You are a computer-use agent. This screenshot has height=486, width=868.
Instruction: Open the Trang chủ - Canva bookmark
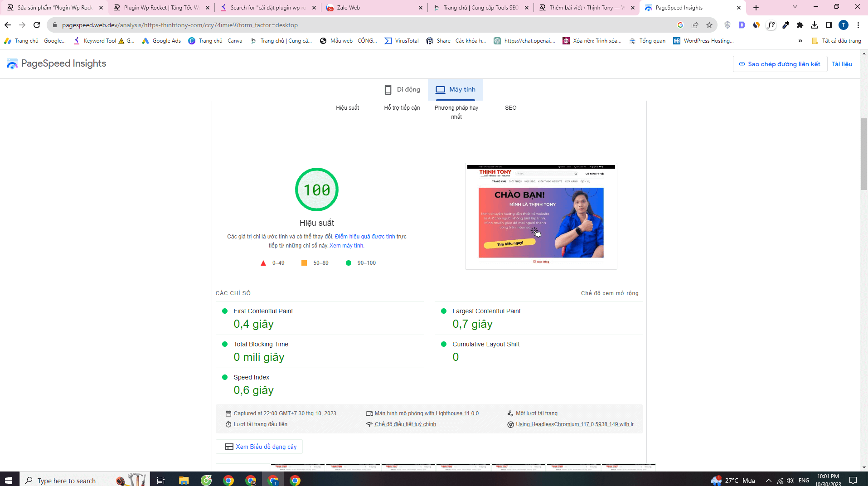pyautogui.click(x=215, y=41)
